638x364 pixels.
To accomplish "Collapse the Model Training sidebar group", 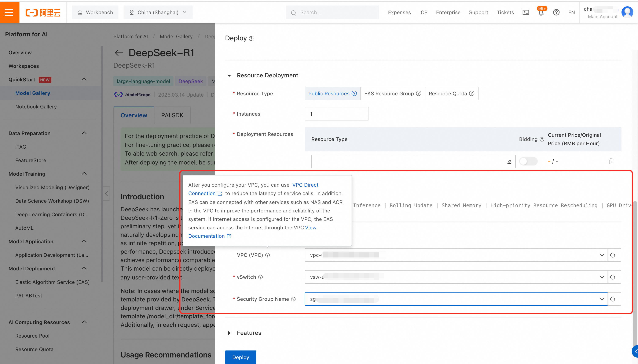I will point(84,174).
